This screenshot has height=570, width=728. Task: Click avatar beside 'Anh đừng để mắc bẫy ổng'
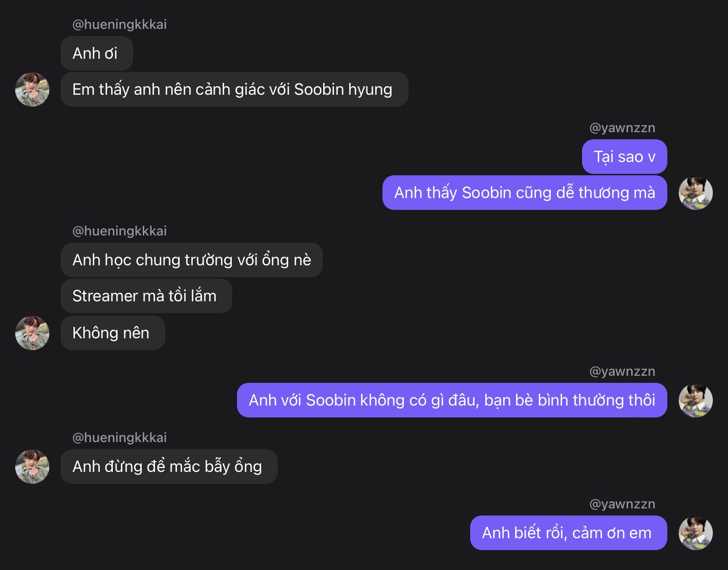coord(32,467)
